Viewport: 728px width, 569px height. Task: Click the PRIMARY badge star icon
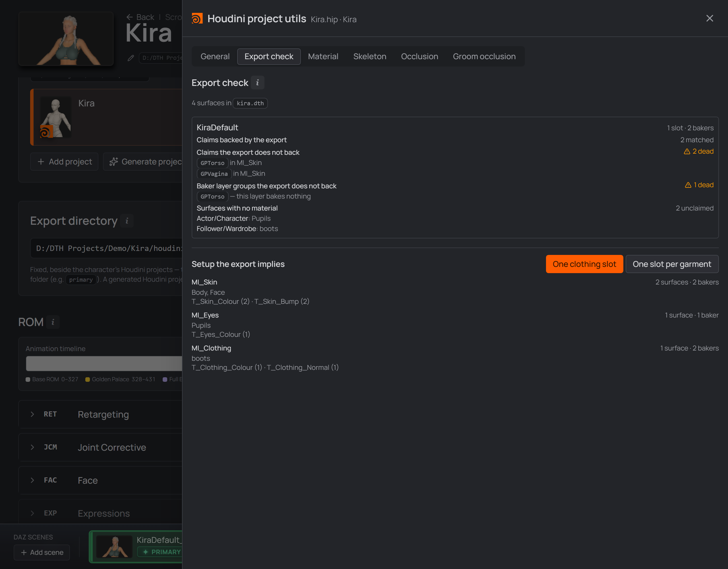coord(146,552)
